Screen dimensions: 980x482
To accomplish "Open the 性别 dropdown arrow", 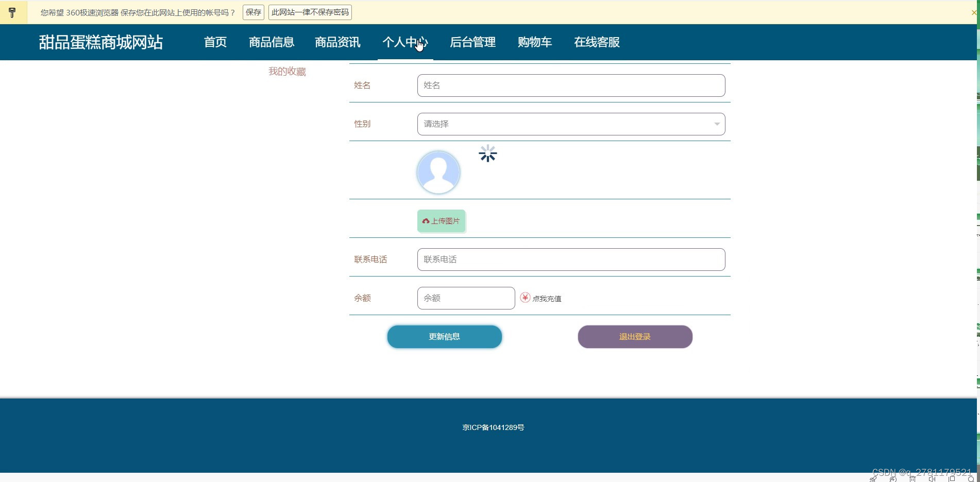I will click(717, 124).
